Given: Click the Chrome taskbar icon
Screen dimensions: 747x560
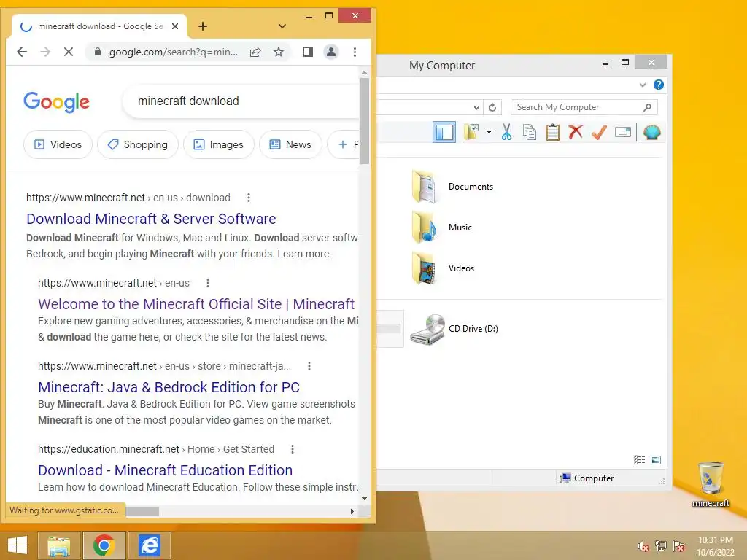Looking at the screenshot, I should pos(104,545).
